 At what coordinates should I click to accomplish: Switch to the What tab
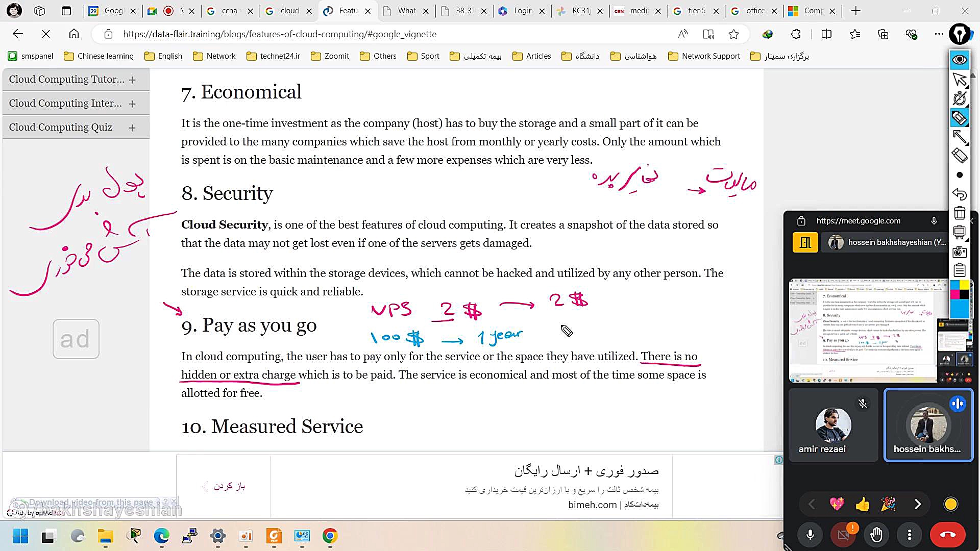click(406, 11)
